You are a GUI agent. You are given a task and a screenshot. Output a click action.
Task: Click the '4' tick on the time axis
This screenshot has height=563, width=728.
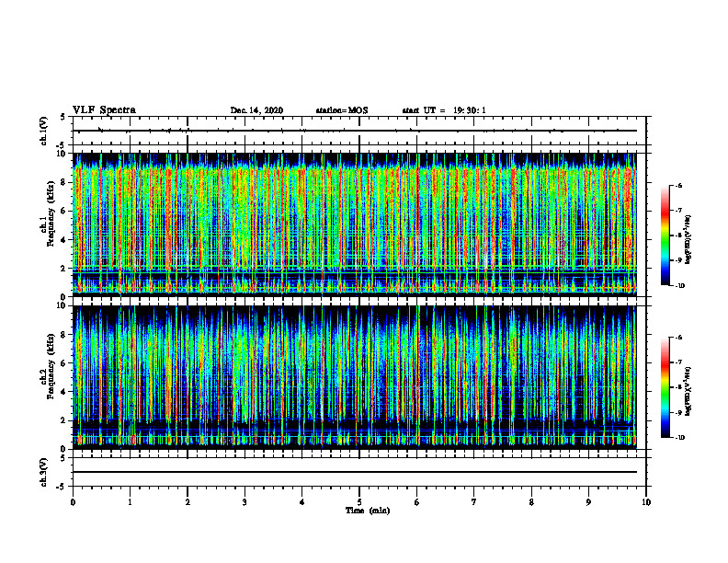tap(302, 502)
